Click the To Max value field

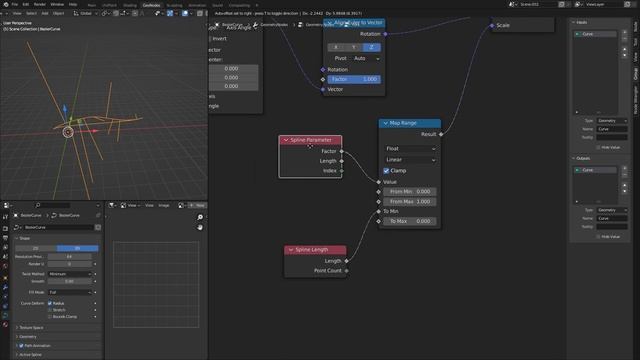[409, 221]
